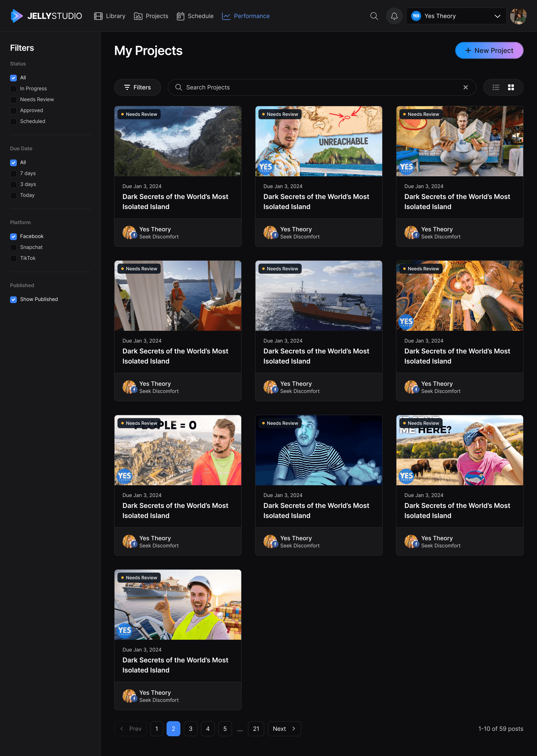Open the man holding cash stacks thumbnail
This screenshot has width=537, height=756.
460,141
